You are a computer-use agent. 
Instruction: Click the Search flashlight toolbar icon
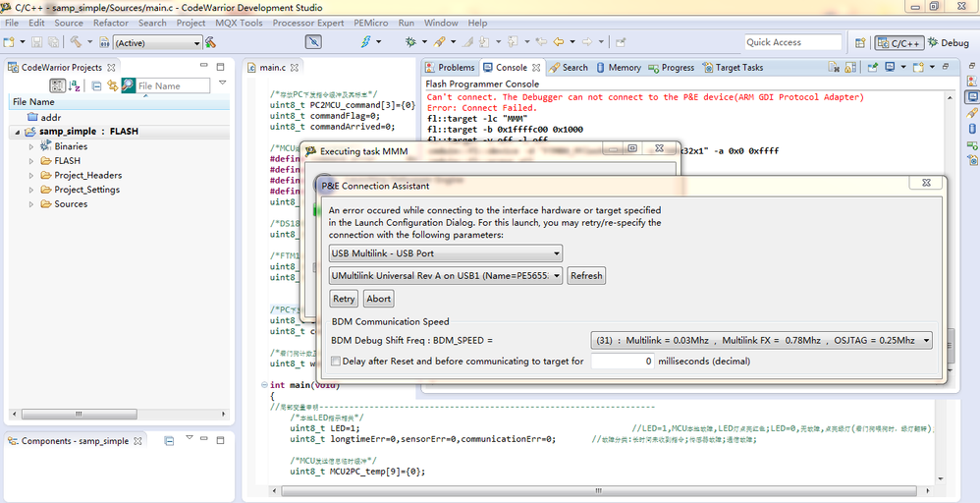click(x=440, y=42)
